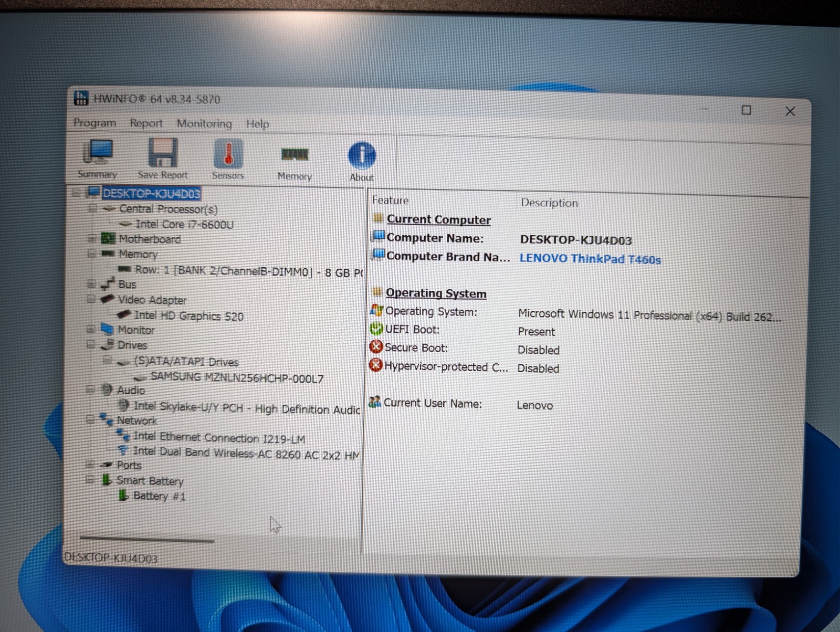Click the Network tree icon

point(106,419)
